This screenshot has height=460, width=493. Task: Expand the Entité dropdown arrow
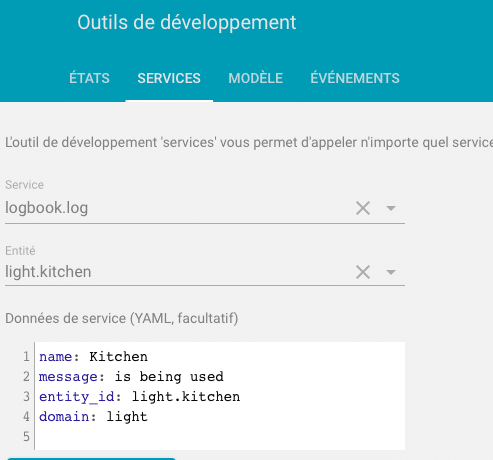pyautogui.click(x=391, y=272)
